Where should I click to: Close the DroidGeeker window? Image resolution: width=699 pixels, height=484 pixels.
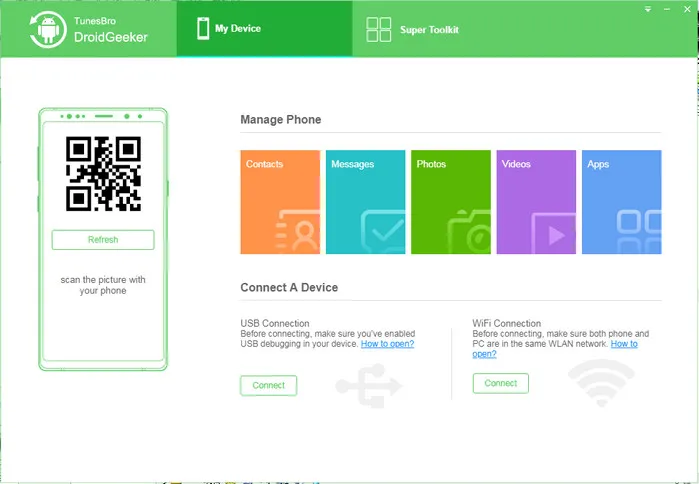pyautogui.click(x=687, y=9)
